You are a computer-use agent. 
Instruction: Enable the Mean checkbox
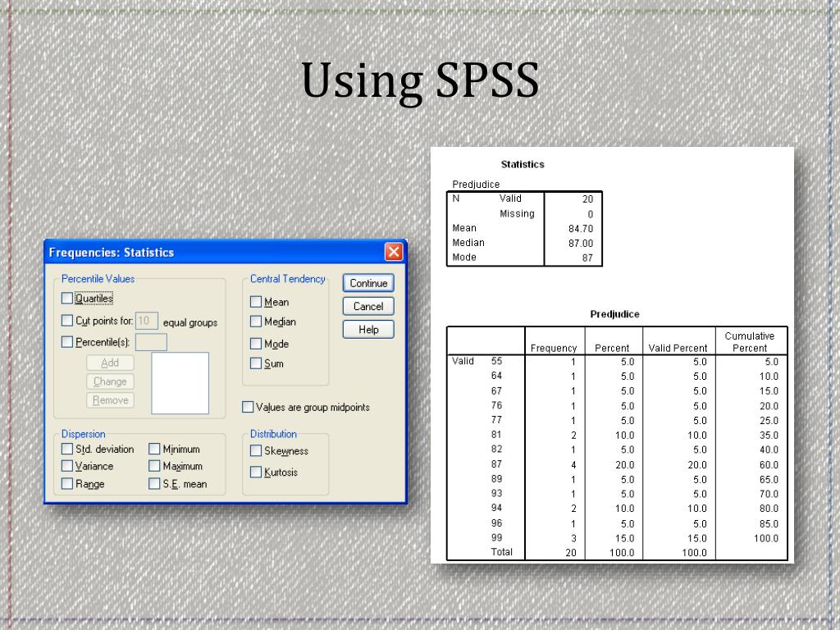tap(256, 302)
